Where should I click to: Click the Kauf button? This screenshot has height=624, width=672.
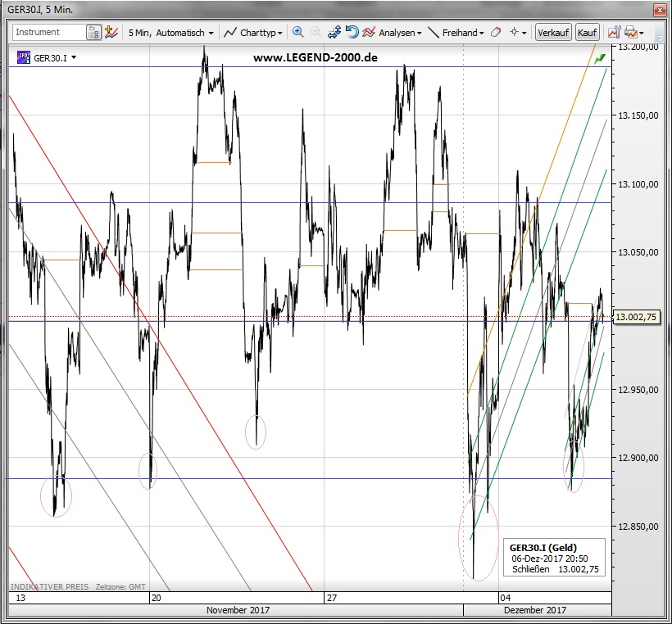[x=587, y=33]
